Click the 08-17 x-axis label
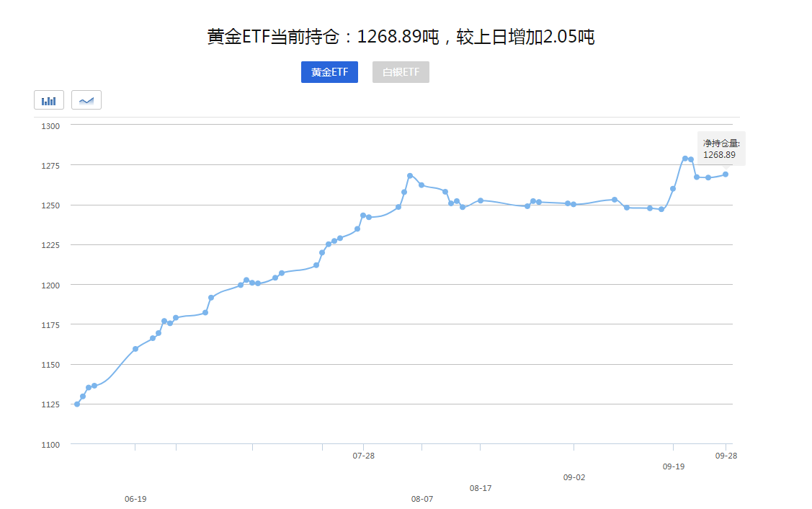The width and height of the screenshot is (812, 509). click(481, 488)
